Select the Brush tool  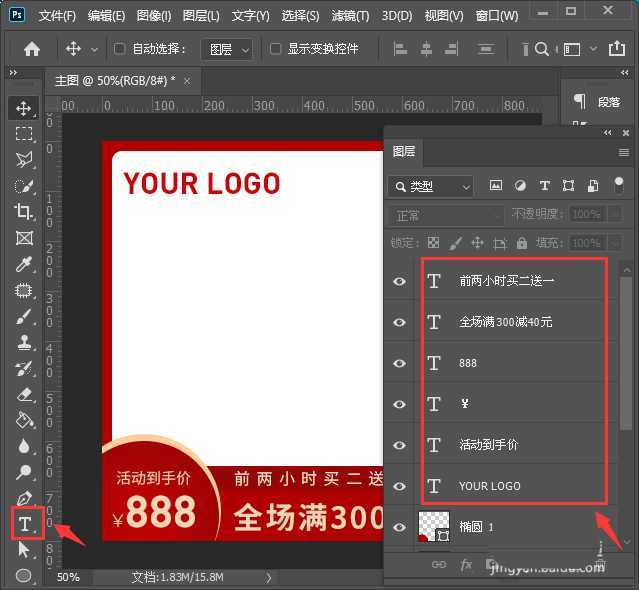[24, 316]
